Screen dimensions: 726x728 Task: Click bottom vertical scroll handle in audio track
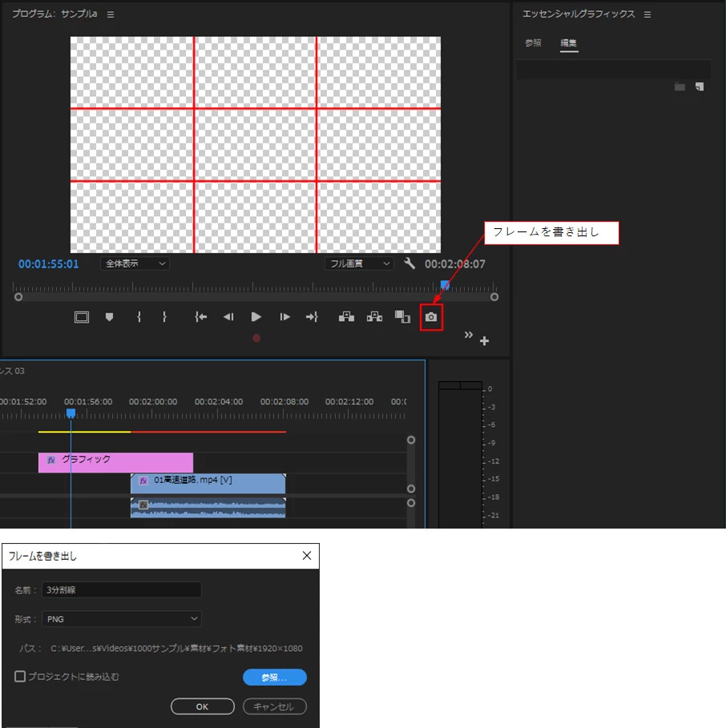[x=411, y=503]
